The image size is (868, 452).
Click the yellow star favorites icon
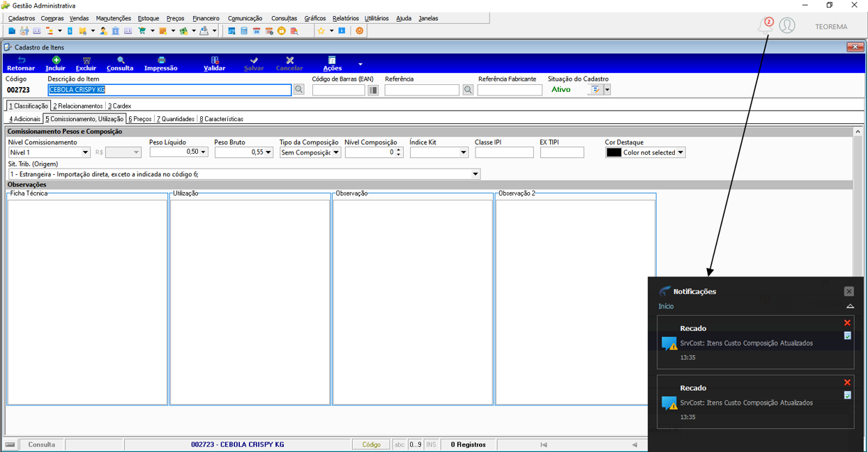click(x=321, y=31)
